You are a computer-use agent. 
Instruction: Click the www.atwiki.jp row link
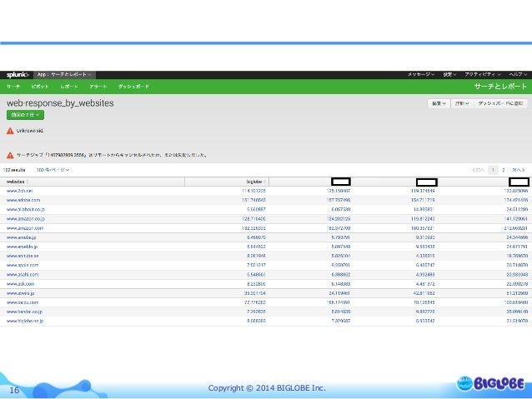coord(20,293)
